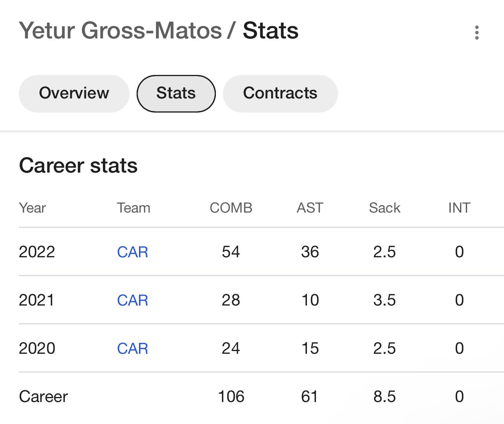Select the COMB column header
This screenshot has height=424, width=504.
click(231, 208)
